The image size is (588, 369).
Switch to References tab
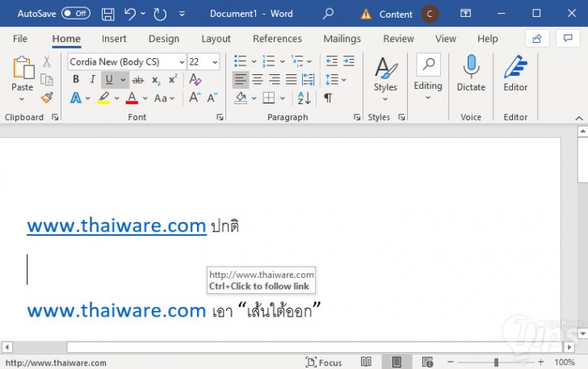click(277, 39)
